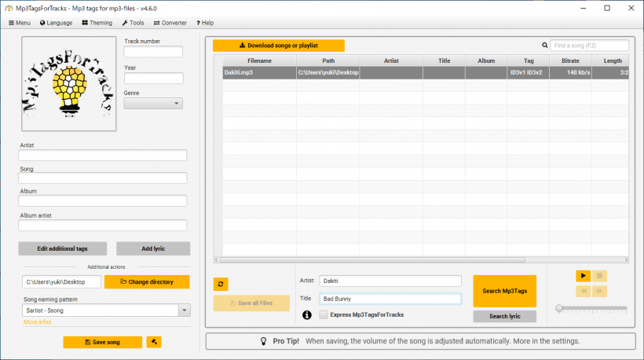
Task: Stop playback with the stop button
Action: pos(599,276)
